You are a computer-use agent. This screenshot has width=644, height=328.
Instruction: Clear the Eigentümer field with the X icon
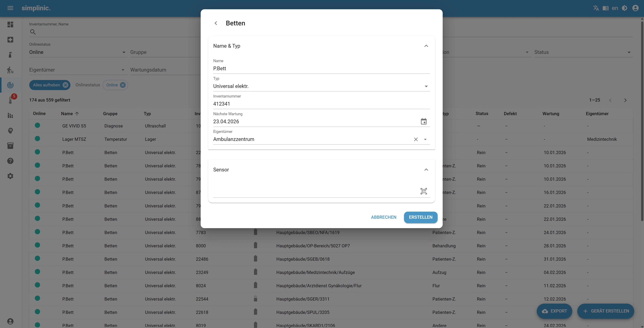click(416, 139)
